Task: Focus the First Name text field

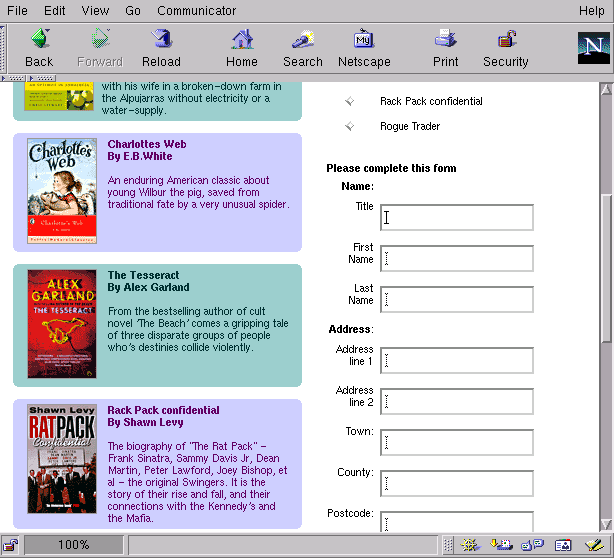Action: (457, 258)
